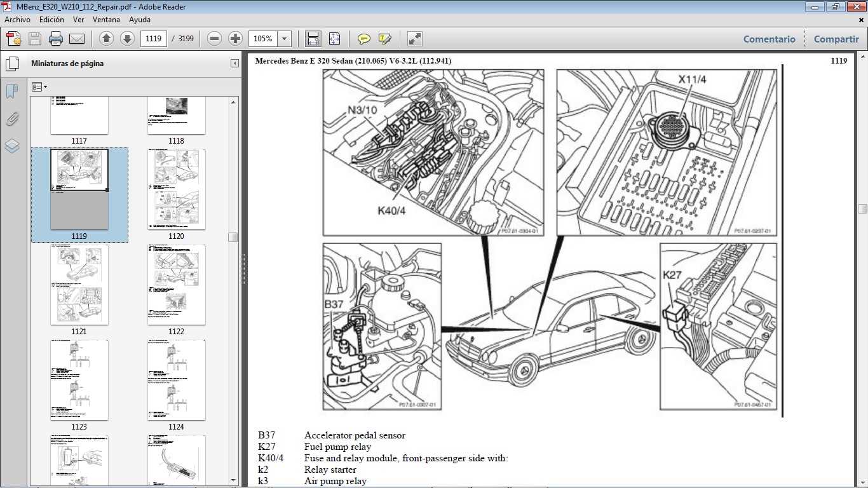This screenshot has width=868, height=488.
Task: Open the Layers panel icon
Action: point(11,146)
